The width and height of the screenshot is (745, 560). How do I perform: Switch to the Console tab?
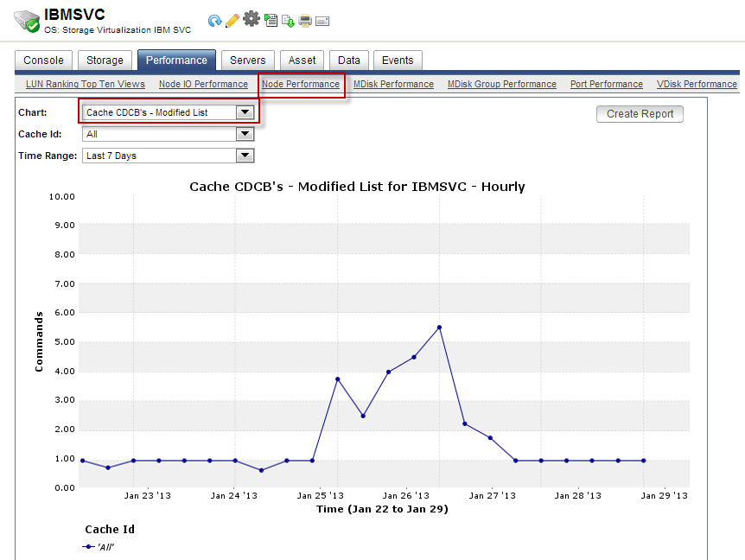43,60
